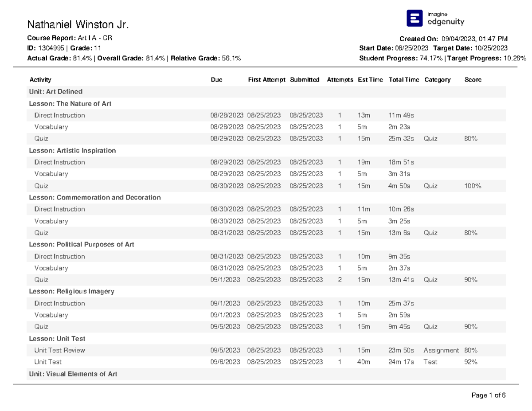532x411 pixels.
Task: Select the Lesson: Artistic Inspiration heading
Action: click(x=72, y=151)
